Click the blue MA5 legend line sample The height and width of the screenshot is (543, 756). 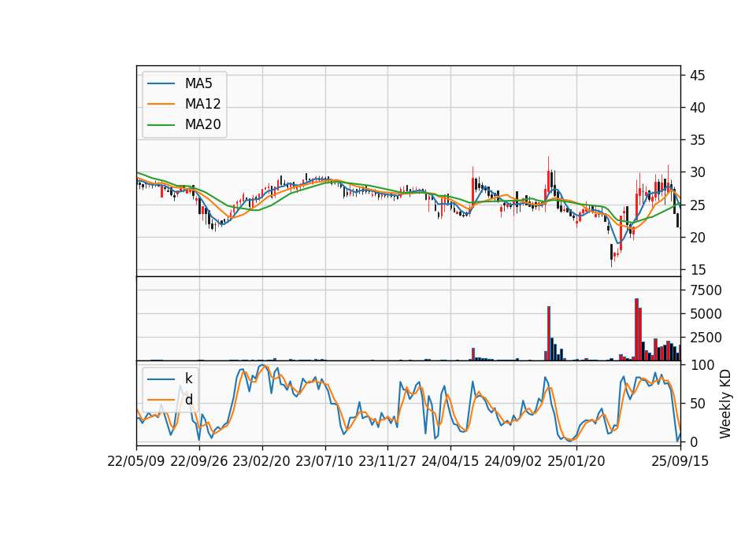[x=161, y=84]
